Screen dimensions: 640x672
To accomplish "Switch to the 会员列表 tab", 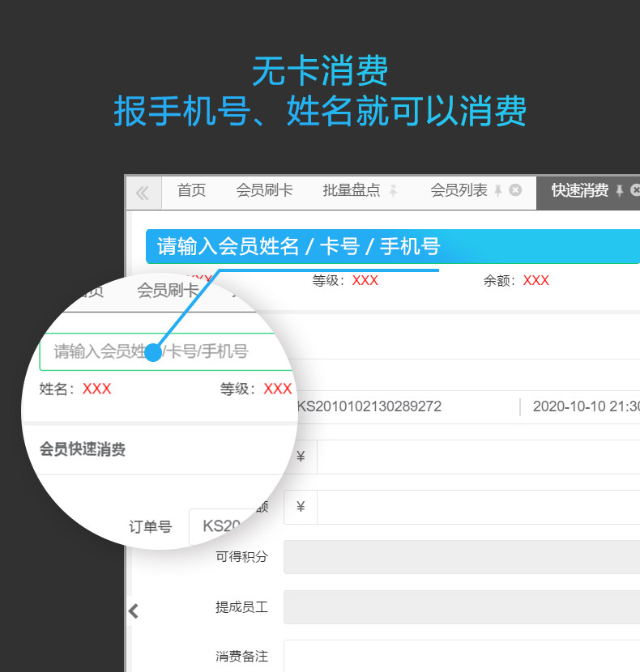I will point(459,190).
